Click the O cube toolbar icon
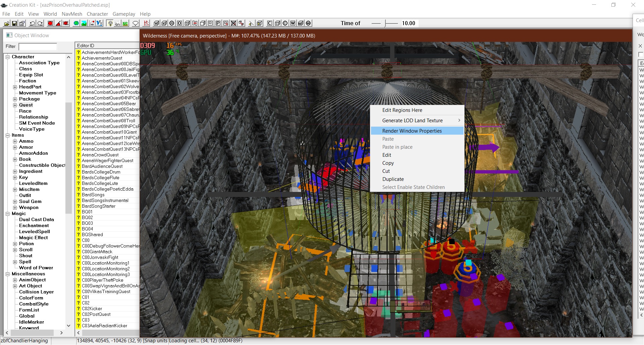 click(x=187, y=23)
